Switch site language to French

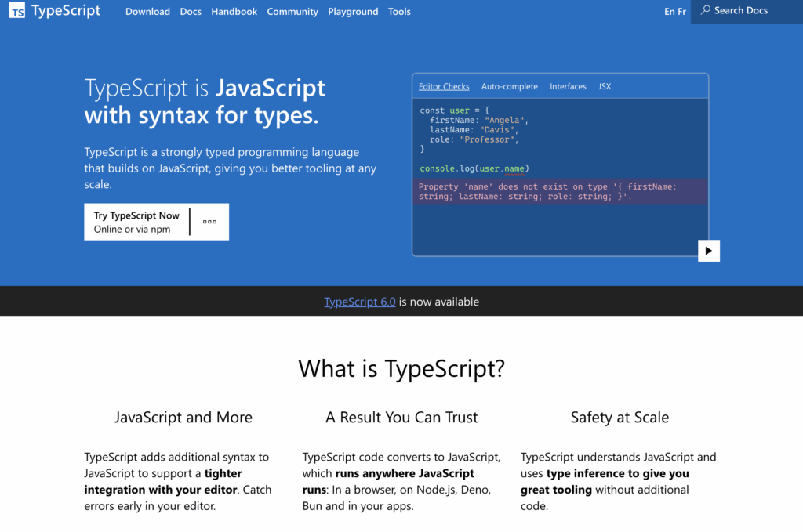pyautogui.click(x=681, y=11)
